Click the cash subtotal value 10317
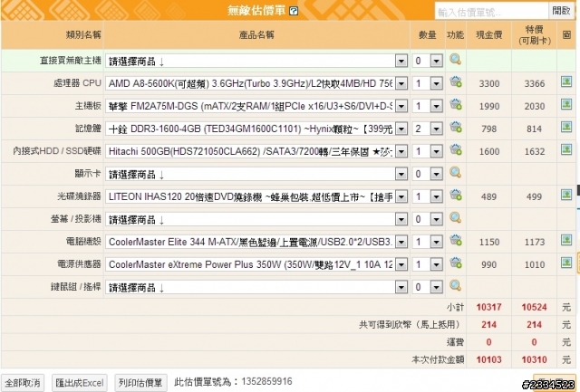580x392 pixels. 489,307
